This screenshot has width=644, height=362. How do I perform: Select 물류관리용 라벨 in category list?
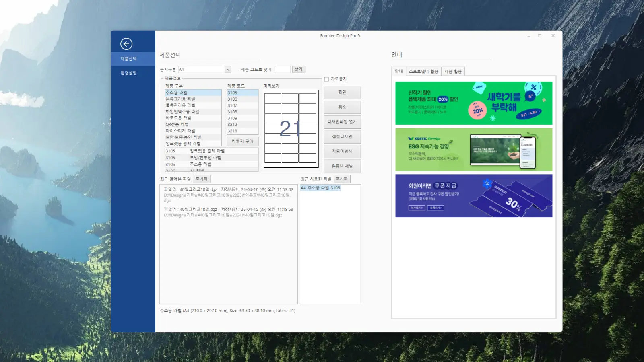click(x=193, y=105)
